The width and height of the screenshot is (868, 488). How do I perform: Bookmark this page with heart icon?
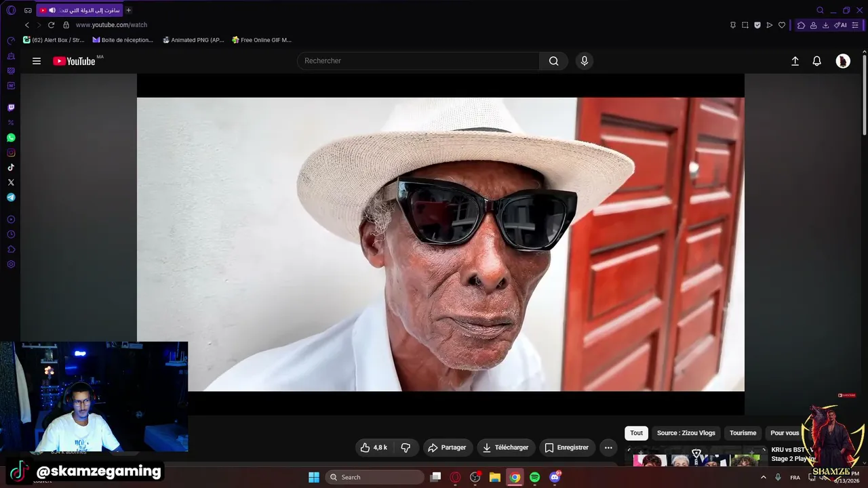coord(782,25)
